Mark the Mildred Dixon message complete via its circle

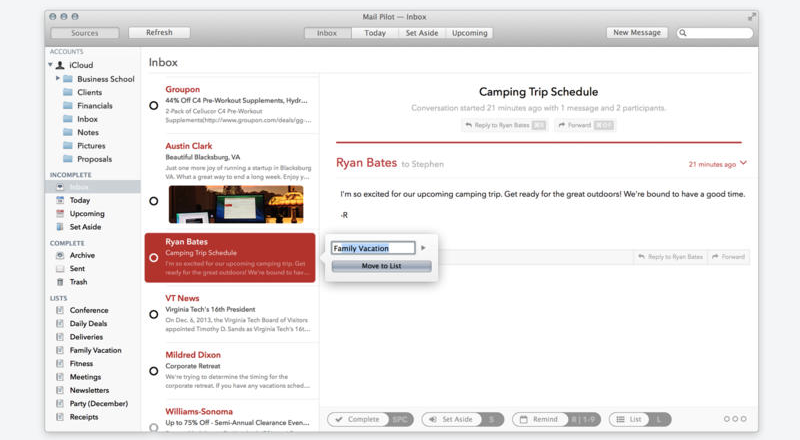154,371
